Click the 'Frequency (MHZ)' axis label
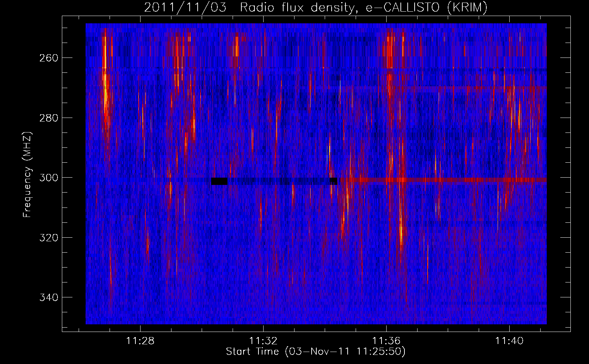The width and height of the screenshot is (589, 364). pos(27,174)
